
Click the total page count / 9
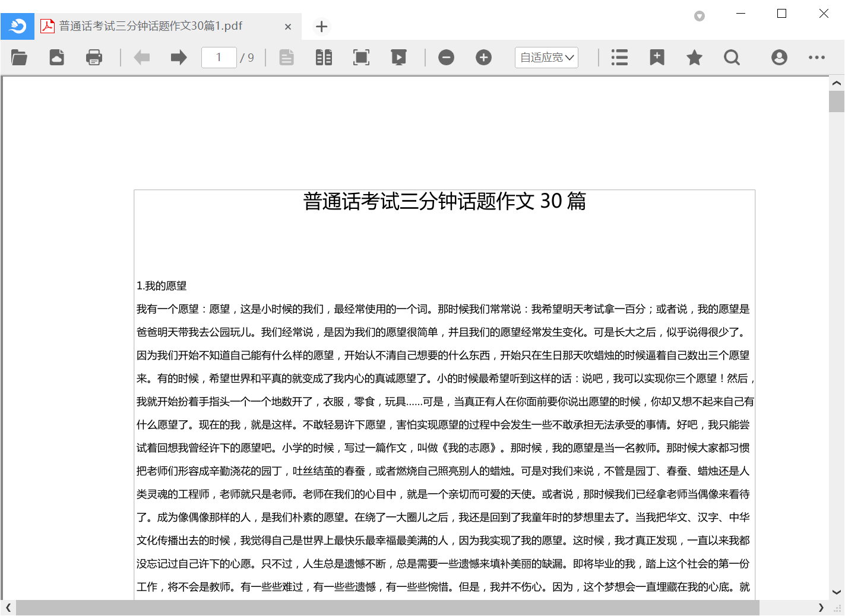[247, 58]
